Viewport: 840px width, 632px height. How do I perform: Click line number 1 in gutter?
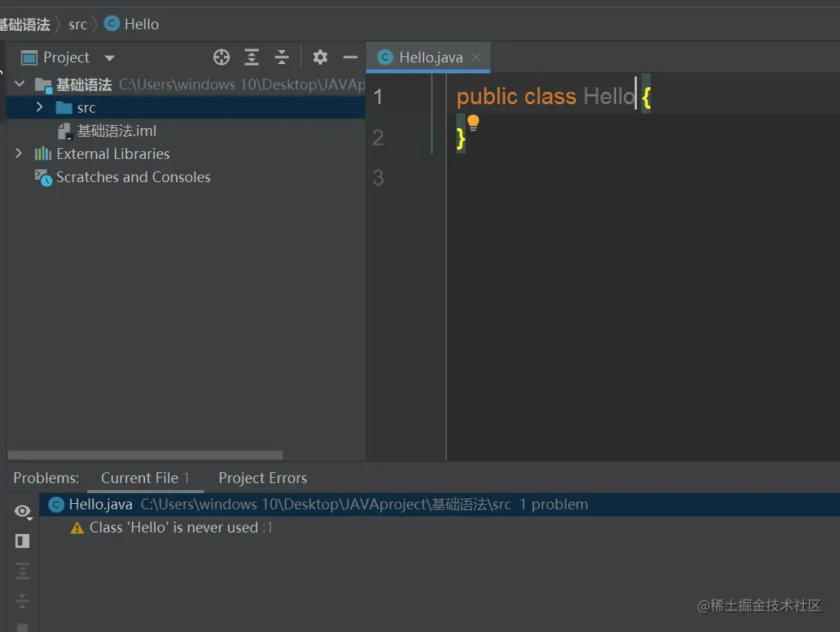(x=378, y=97)
